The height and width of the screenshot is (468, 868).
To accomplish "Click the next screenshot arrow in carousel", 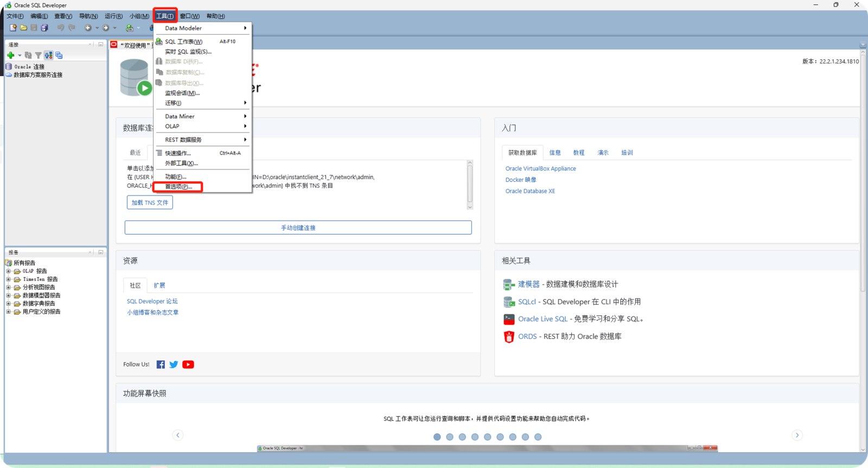I will tap(797, 435).
